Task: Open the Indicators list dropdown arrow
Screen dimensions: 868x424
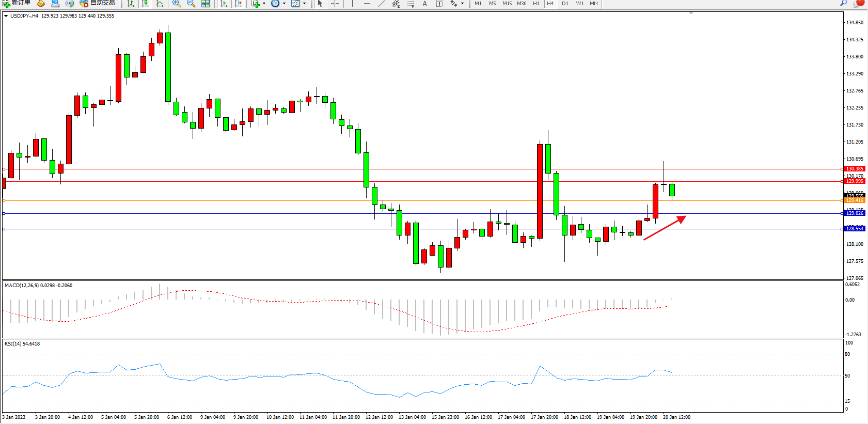Action: point(264,4)
